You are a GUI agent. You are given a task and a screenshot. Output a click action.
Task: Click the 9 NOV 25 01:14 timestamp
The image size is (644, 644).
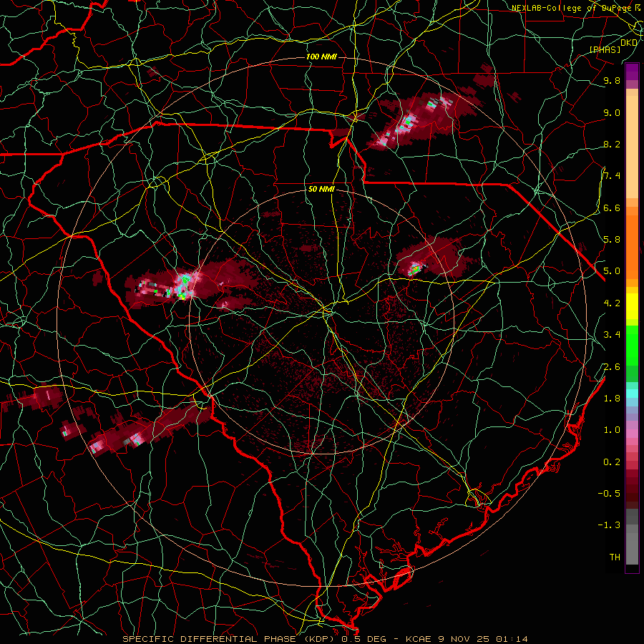tap(484, 639)
